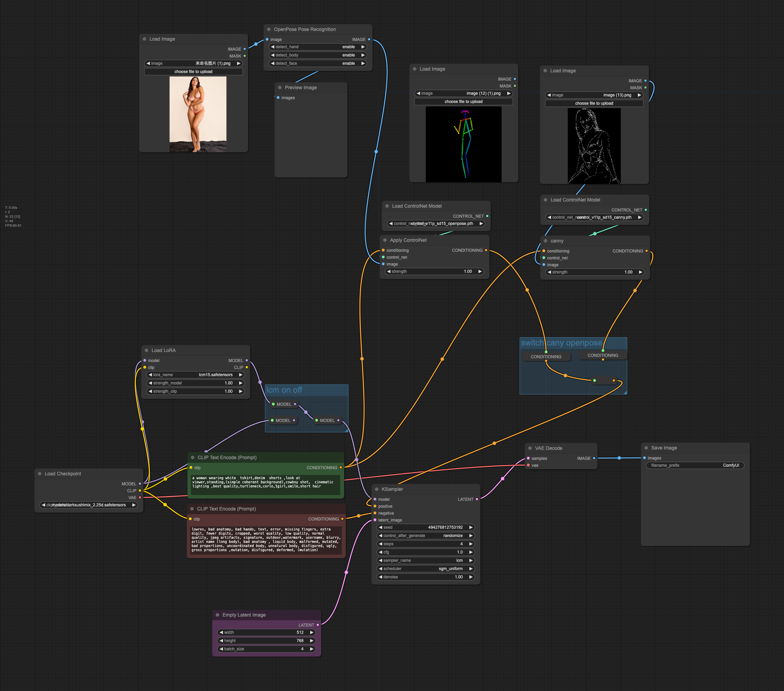Collapse the Load LoRA node via its title dot
This screenshot has height=691, width=784.
pos(146,350)
